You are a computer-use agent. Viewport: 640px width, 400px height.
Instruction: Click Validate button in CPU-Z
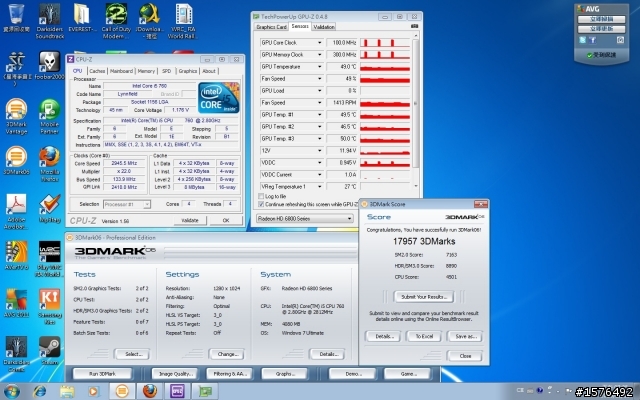[x=190, y=220]
